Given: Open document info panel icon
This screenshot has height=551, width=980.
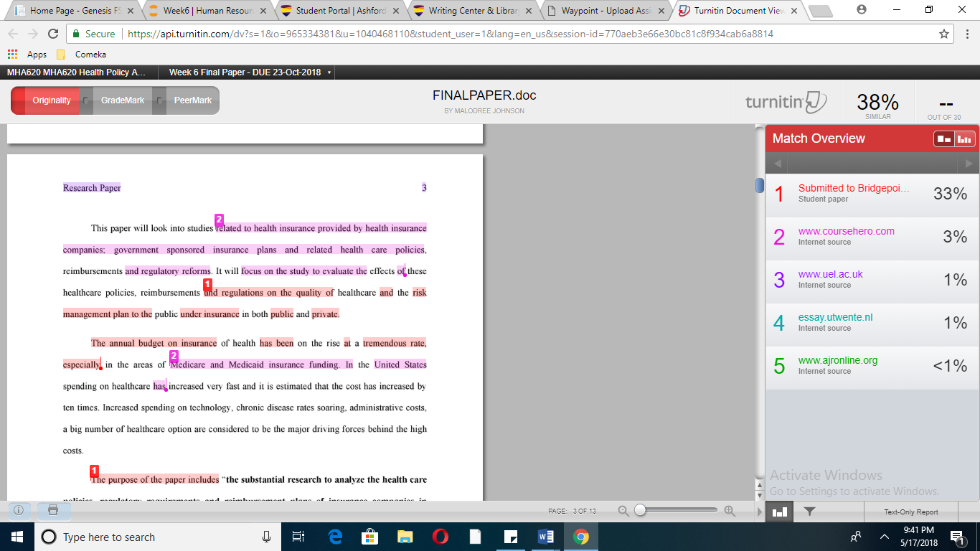Looking at the screenshot, I should (19, 511).
